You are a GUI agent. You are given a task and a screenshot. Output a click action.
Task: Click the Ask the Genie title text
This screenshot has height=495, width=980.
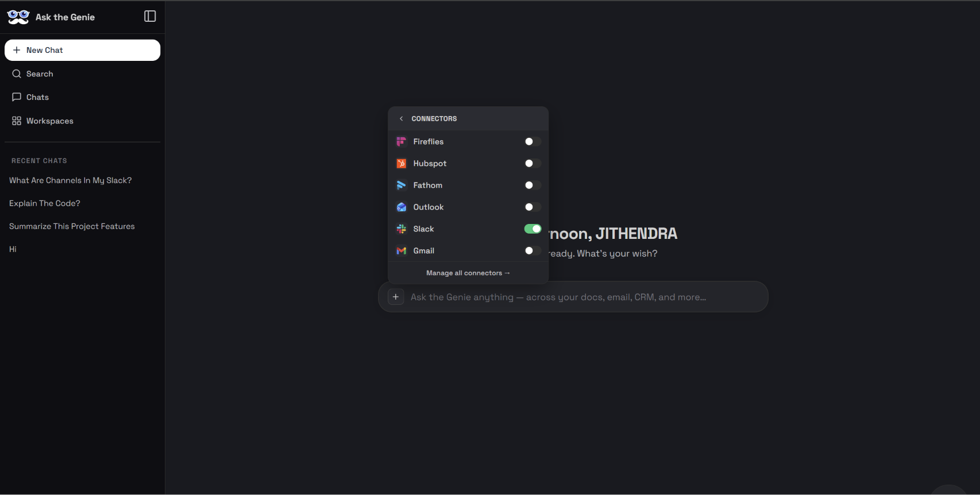(x=65, y=17)
